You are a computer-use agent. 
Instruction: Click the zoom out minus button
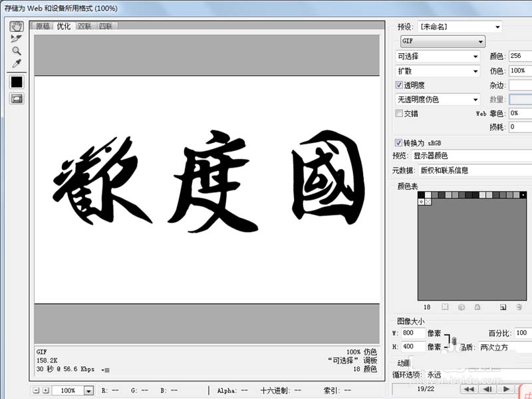pos(36,390)
